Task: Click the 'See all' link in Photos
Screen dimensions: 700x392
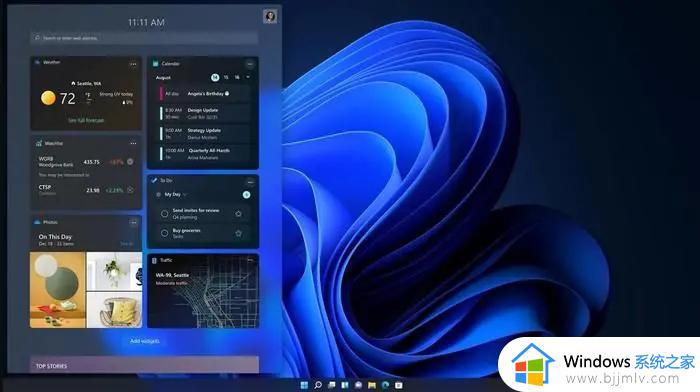Action: coord(126,244)
